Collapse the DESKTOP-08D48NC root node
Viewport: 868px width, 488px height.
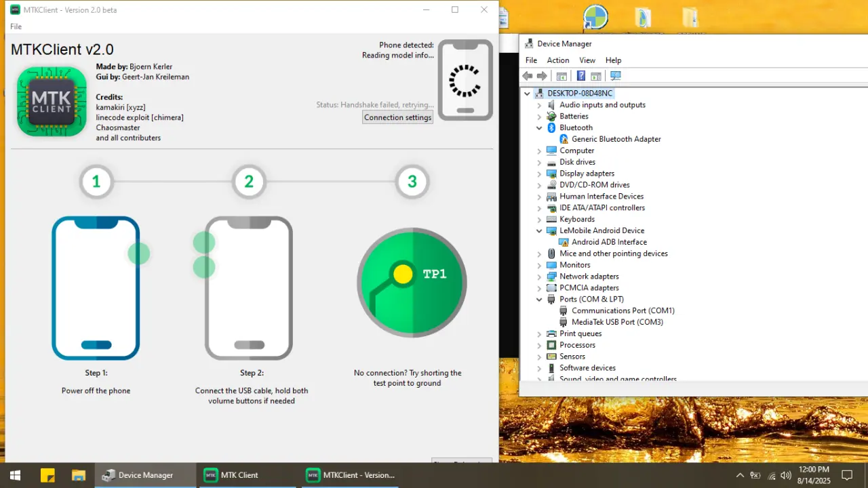528,94
